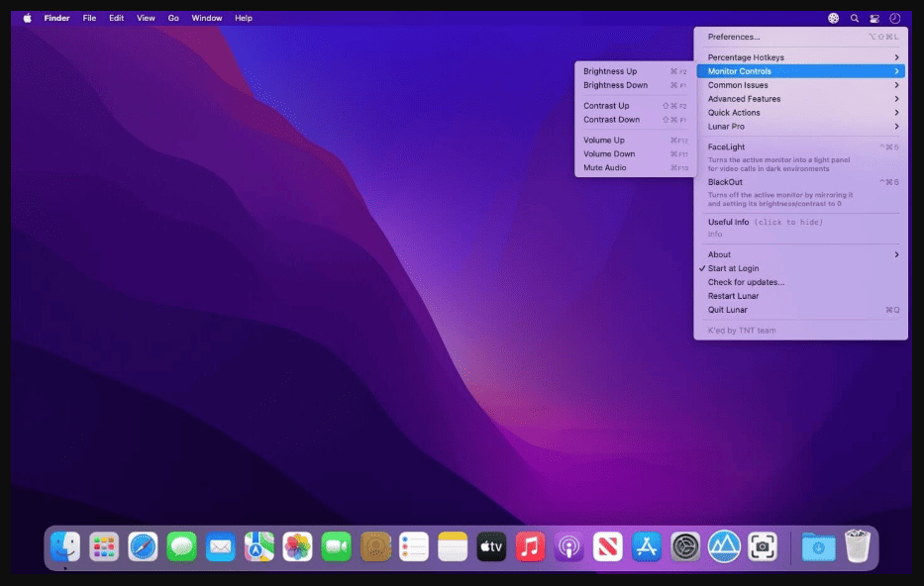Open News from the Dock

click(607, 546)
